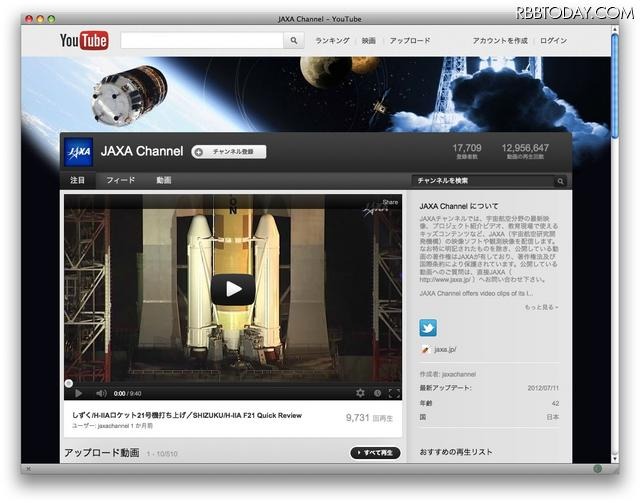640x503 pixels.
Task: Click the アップロード動画 heading
Action: coord(102,452)
